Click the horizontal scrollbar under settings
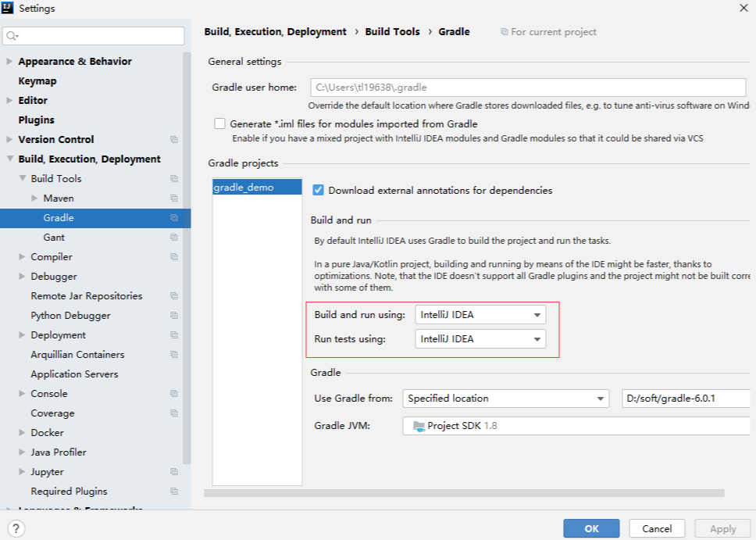The height and width of the screenshot is (540, 756). point(464,493)
